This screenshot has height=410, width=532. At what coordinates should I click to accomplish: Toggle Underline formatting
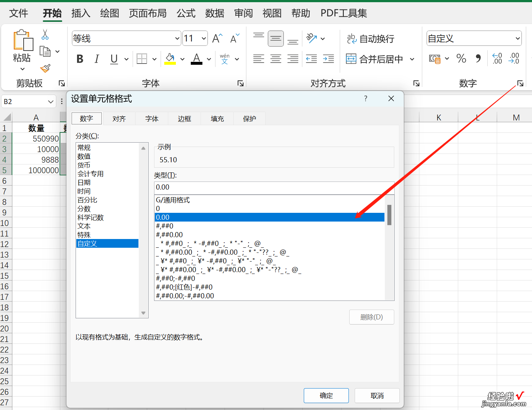114,59
